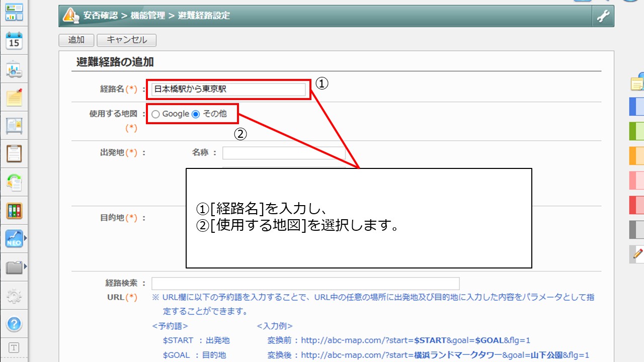This screenshot has width=644, height=362.
Task: Click the 経路検索URL input field
Action: point(305,284)
